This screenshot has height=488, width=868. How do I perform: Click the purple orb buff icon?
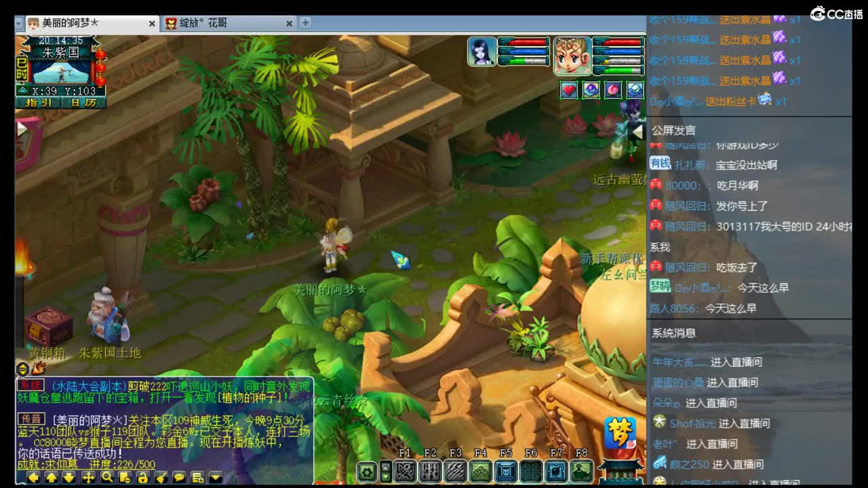coord(591,89)
